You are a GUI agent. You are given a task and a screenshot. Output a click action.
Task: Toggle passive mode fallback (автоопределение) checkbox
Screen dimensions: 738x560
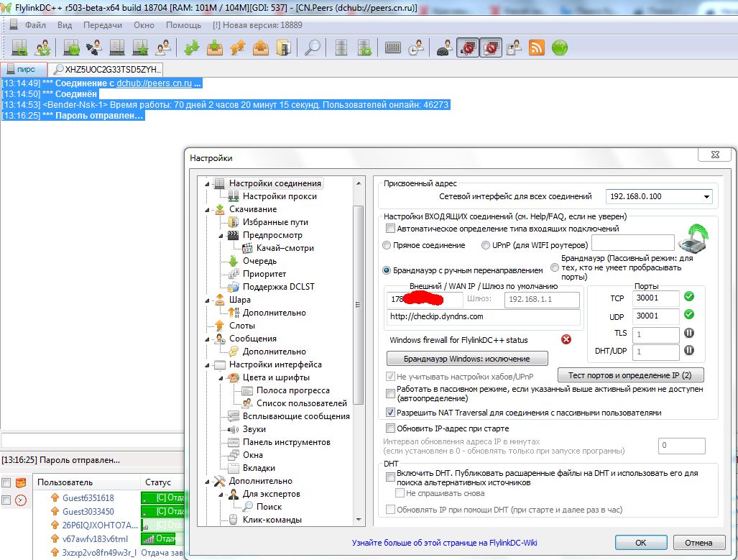click(390, 393)
